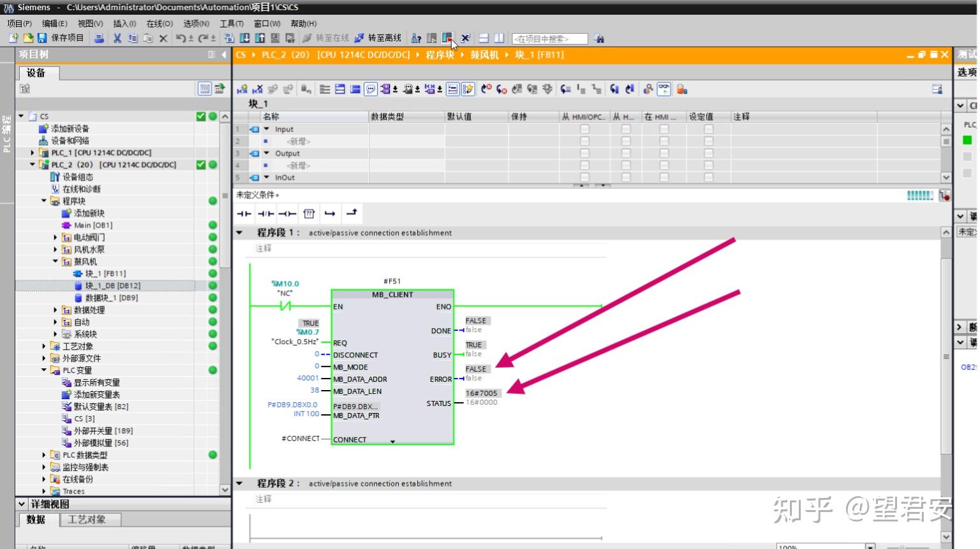Check Output row 从 HMI/OPC checkbox
The height and width of the screenshot is (549, 980).
click(x=584, y=153)
